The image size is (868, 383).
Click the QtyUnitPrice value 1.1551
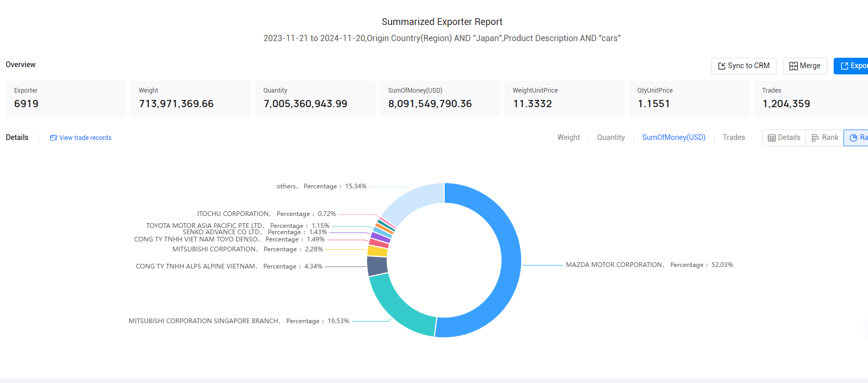click(654, 104)
